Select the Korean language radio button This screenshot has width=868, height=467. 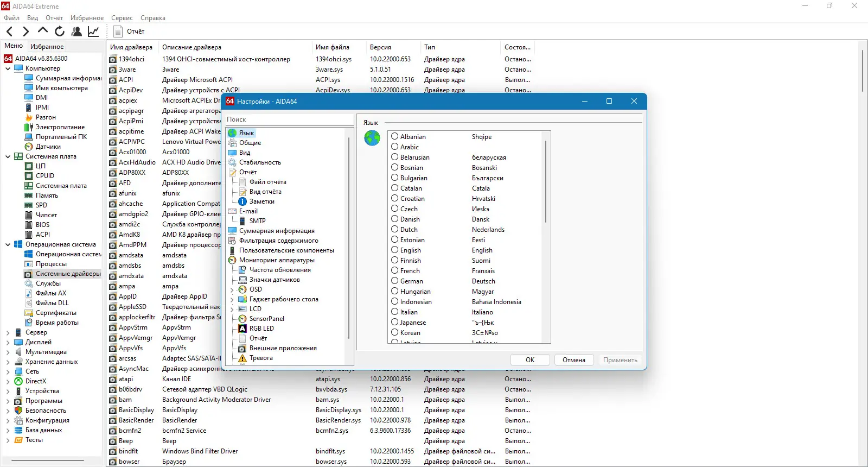[x=395, y=333]
